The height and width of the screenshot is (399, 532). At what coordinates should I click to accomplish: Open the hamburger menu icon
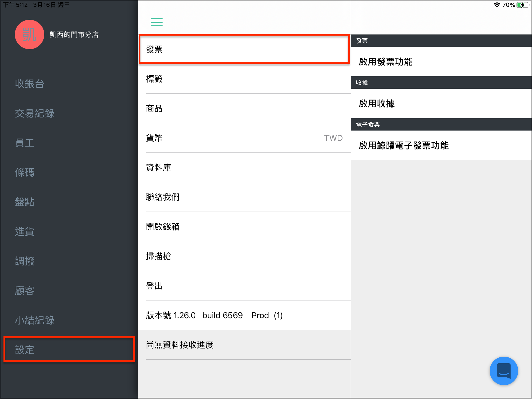pyautogui.click(x=157, y=22)
